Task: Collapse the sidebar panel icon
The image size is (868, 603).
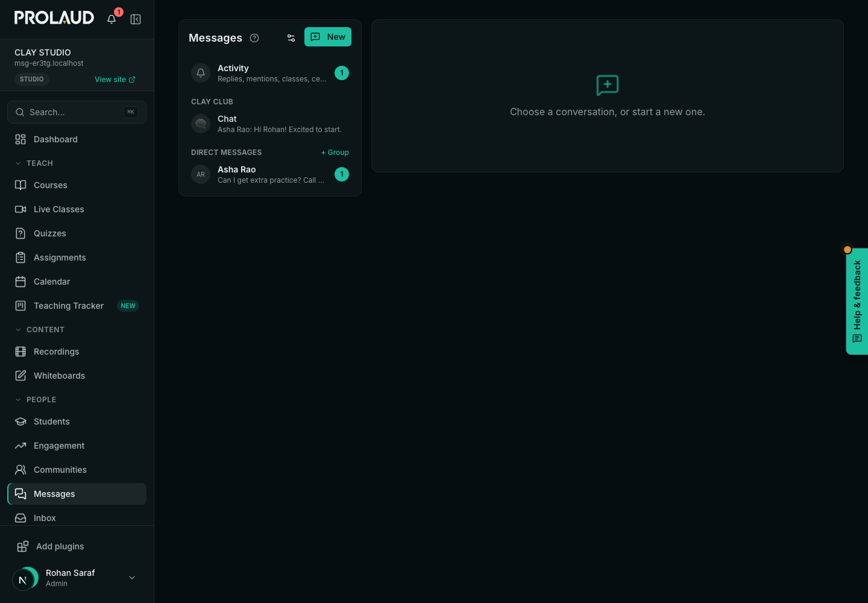Action: [136, 19]
